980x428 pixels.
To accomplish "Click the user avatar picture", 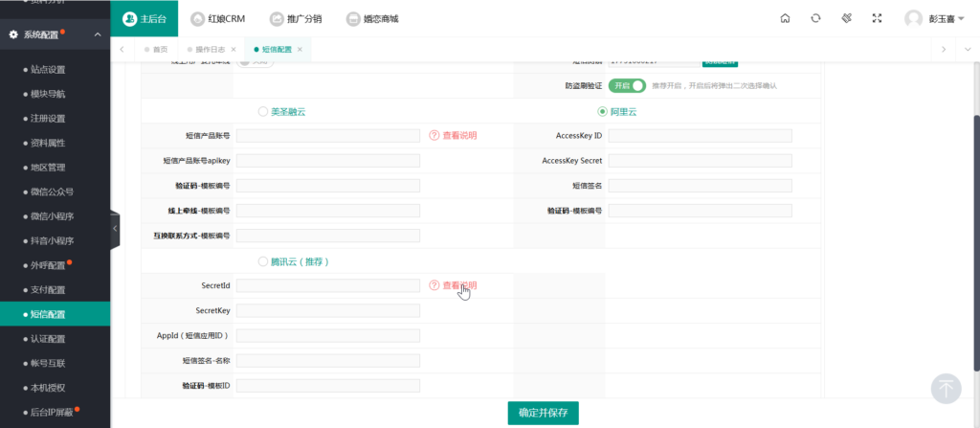I will pos(914,19).
